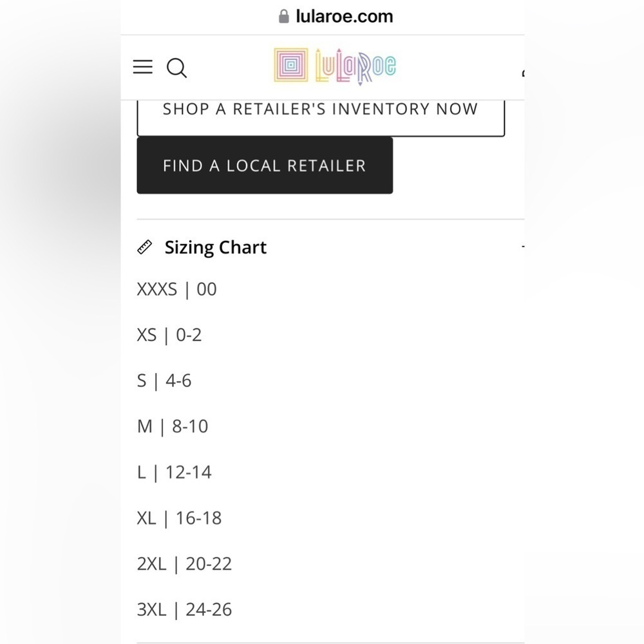644x644 pixels.
Task: Select the 3XL | 24-26 size row
Action: (184, 609)
